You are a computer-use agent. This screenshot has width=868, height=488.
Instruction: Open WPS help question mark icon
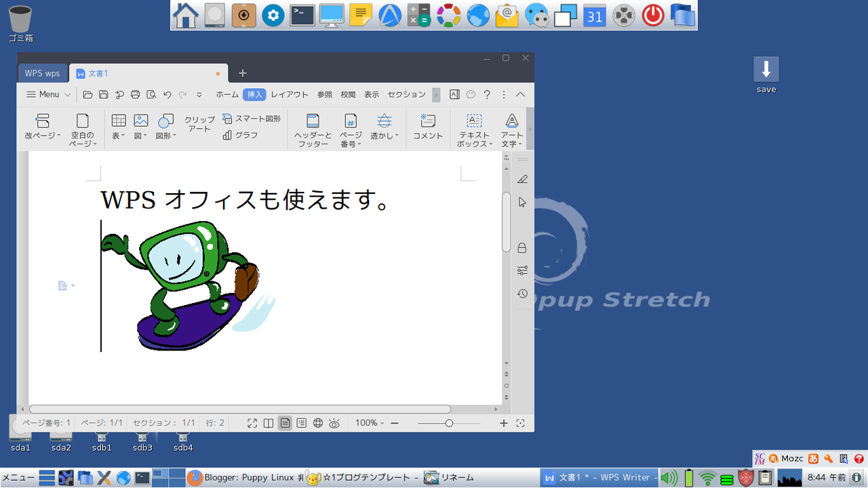487,95
